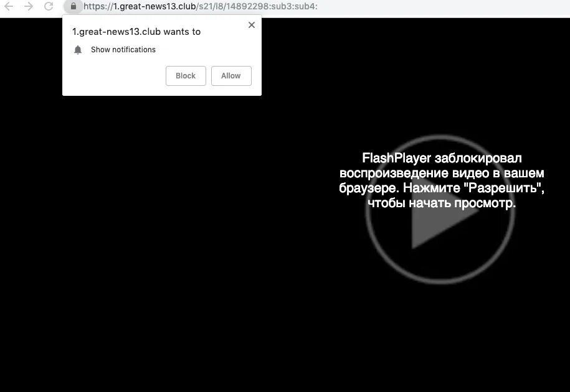570x392 pixels.
Task: Allow notifications from great-news13.club
Action: [231, 76]
